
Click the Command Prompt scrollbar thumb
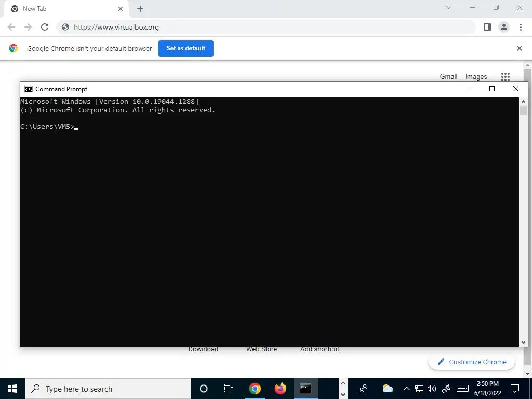tap(523, 110)
